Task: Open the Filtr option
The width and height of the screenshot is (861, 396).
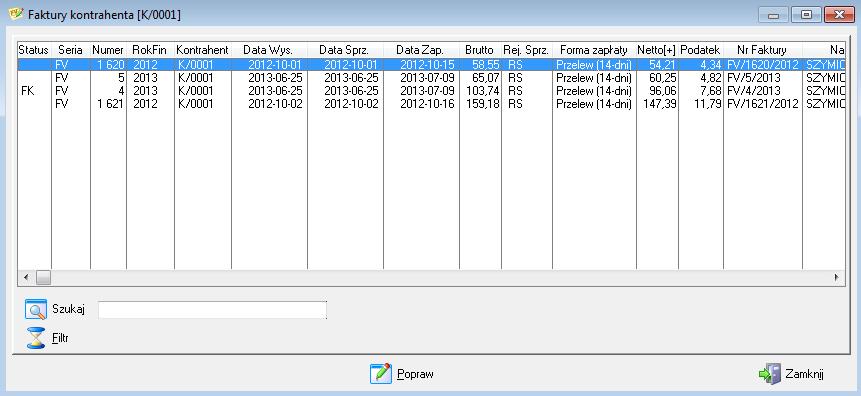Action: 60,338
